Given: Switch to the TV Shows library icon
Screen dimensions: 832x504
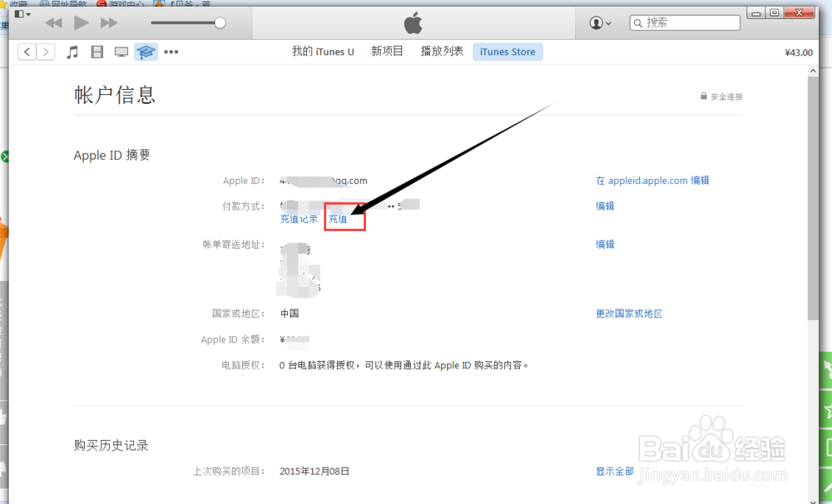Looking at the screenshot, I should [x=121, y=52].
